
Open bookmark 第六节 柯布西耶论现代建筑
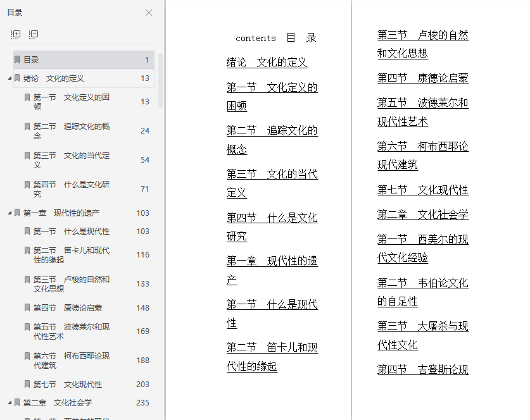(x=72, y=361)
